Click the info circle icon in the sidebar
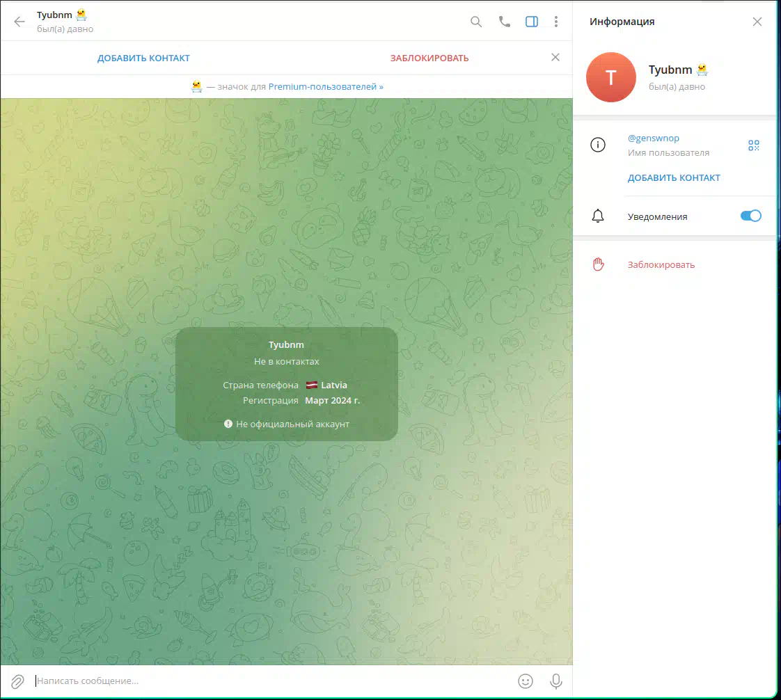The image size is (781, 700). click(x=598, y=145)
